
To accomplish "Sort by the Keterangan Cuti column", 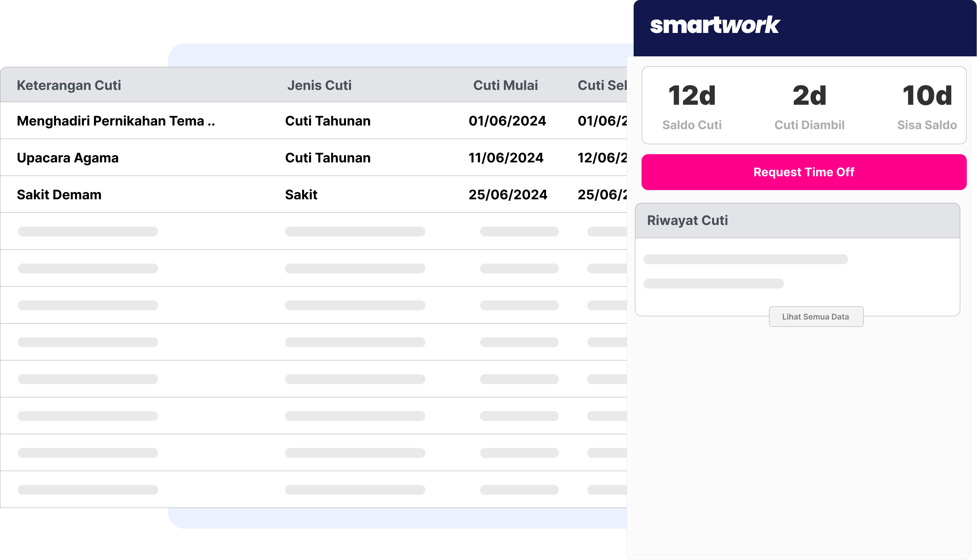I will tap(69, 85).
